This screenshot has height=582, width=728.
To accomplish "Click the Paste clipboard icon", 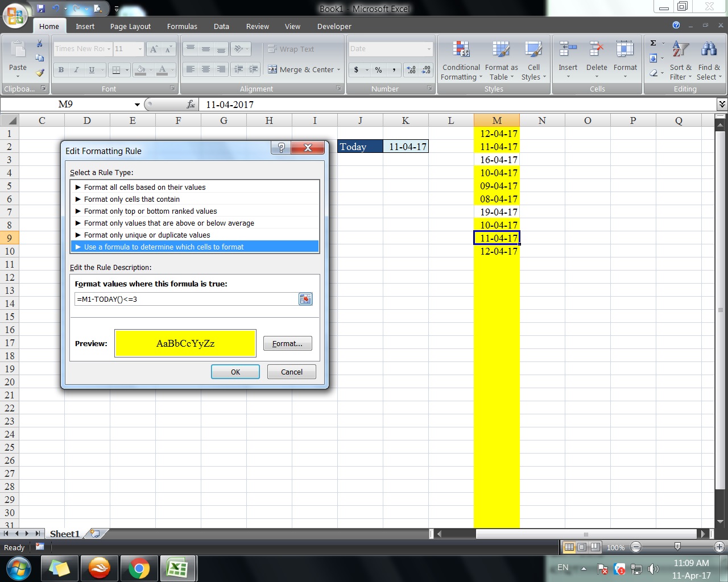I will click(x=18, y=52).
